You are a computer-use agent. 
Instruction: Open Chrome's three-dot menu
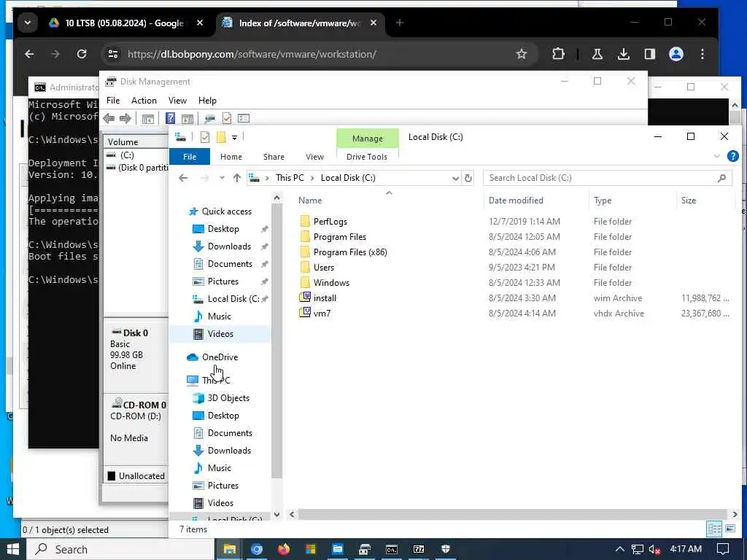[703, 54]
